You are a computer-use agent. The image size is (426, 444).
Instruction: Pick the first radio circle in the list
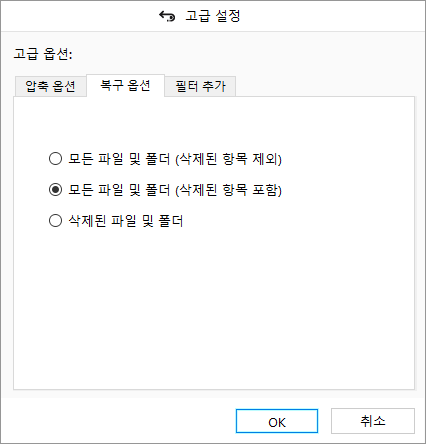point(55,159)
